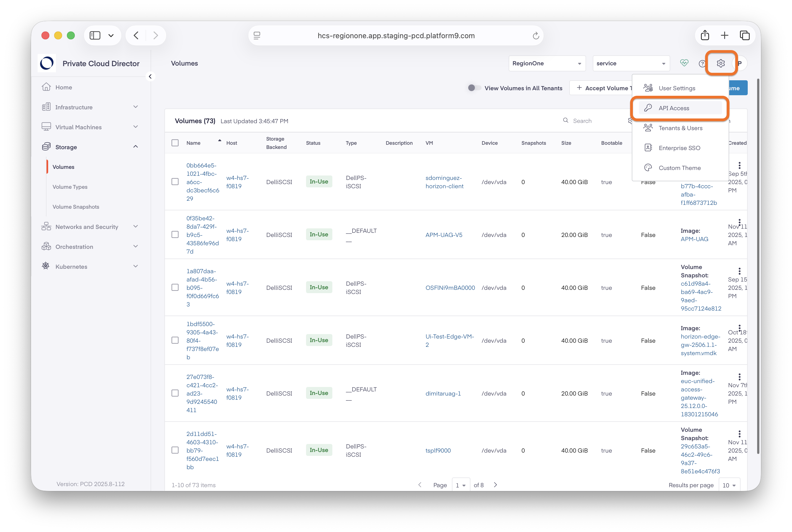Open row actions for volume 1a807daa
The height and width of the screenshot is (532, 792).
click(x=739, y=271)
